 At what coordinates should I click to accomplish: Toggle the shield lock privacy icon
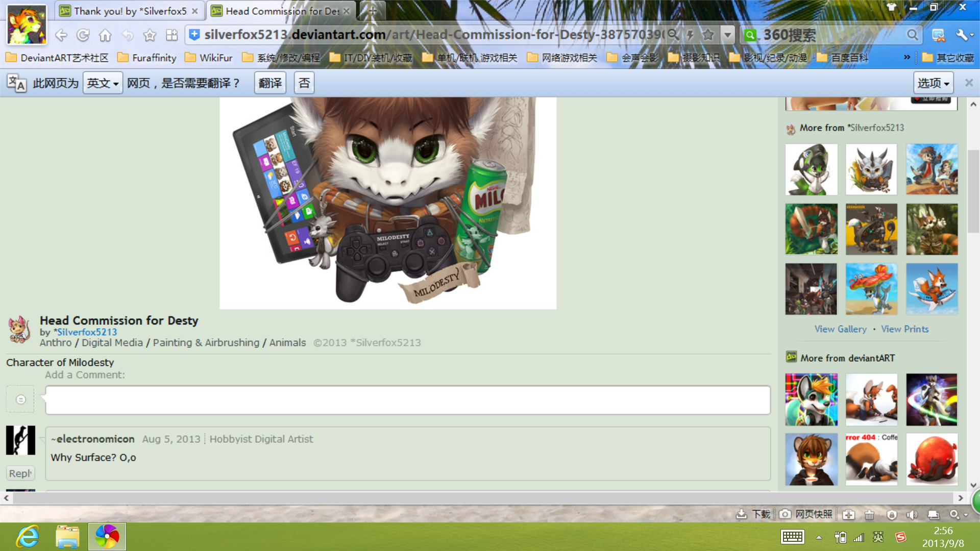891,515
